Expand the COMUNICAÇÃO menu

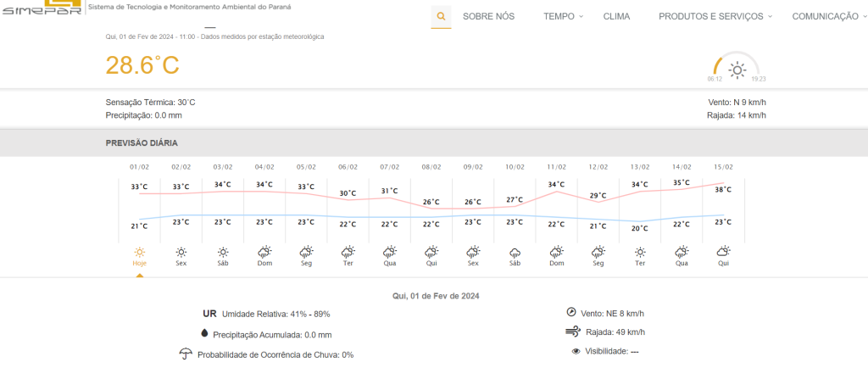pyautogui.click(x=829, y=16)
